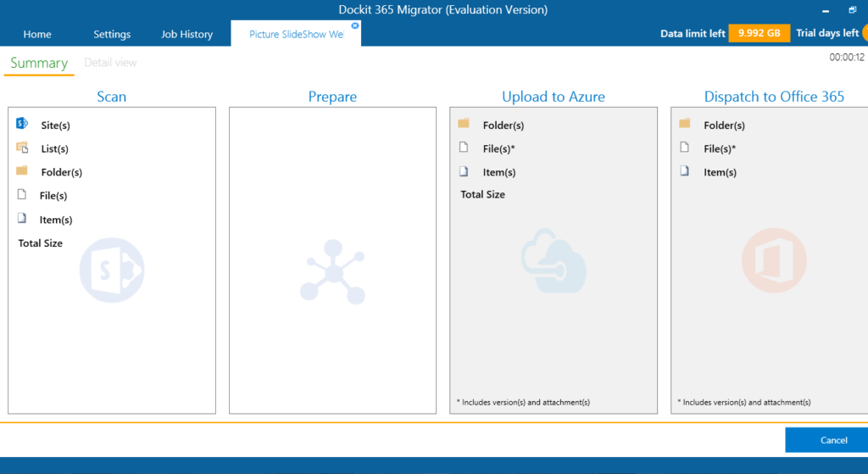The height and width of the screenshot is (474, 868).
Task: Minimize the Dockit 365 Migrator window
Action: (826, 10)
